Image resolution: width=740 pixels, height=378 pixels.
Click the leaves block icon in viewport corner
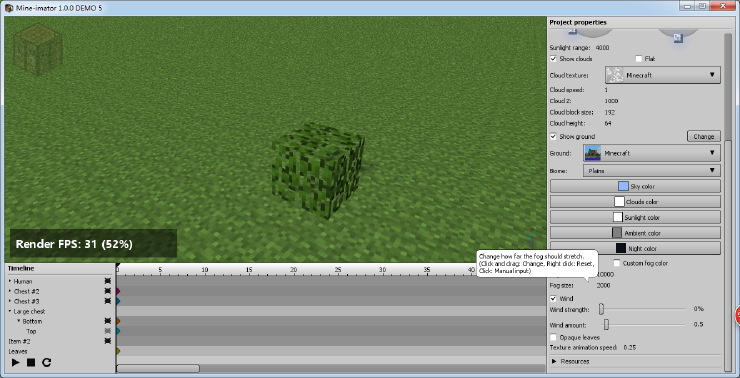click(37, 50)
